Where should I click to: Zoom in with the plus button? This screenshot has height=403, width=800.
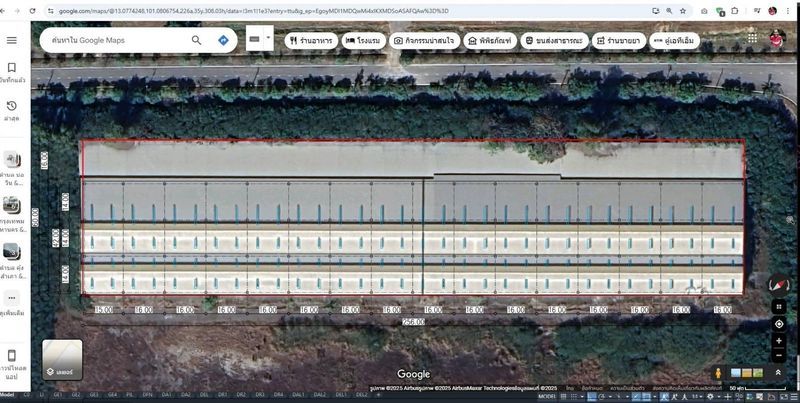[778, 341]
